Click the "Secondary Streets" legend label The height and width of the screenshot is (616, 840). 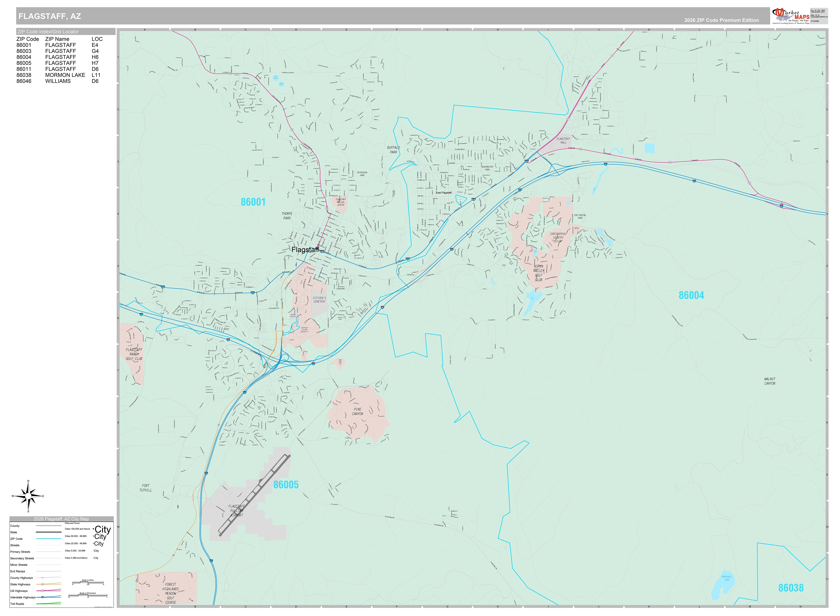[22, 558]
